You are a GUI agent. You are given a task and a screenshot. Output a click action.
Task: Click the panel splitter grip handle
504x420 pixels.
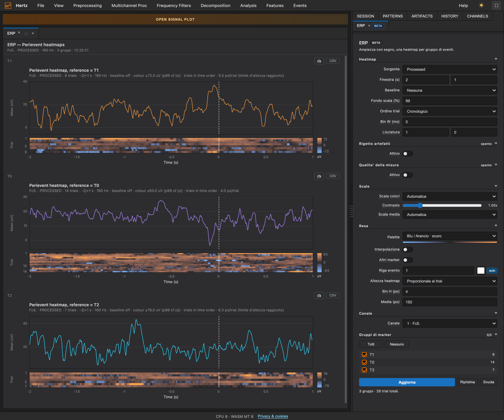[x=352, y=211]
